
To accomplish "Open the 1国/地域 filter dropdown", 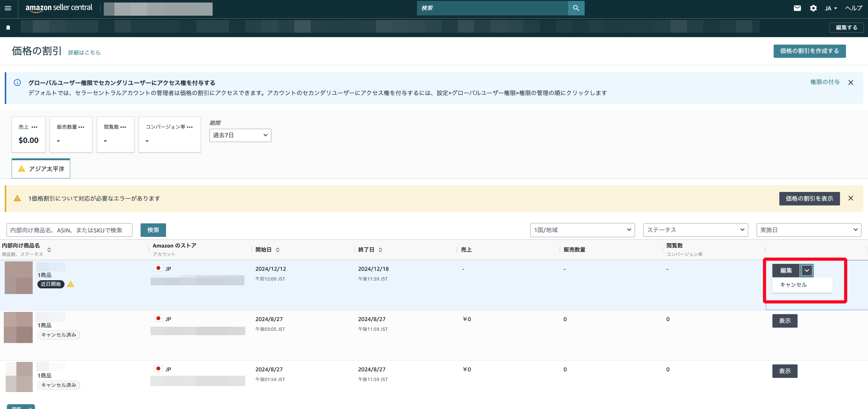I will [582, 230].
